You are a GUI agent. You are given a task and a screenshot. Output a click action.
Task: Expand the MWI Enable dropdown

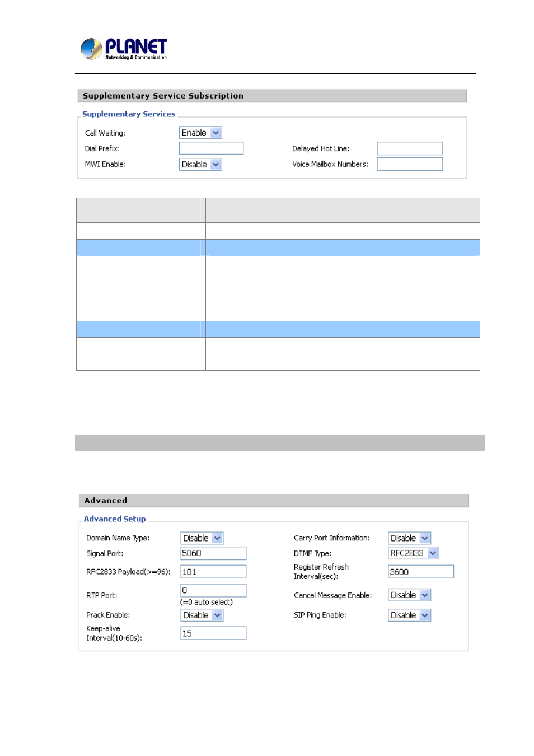[x=200, y=165]
